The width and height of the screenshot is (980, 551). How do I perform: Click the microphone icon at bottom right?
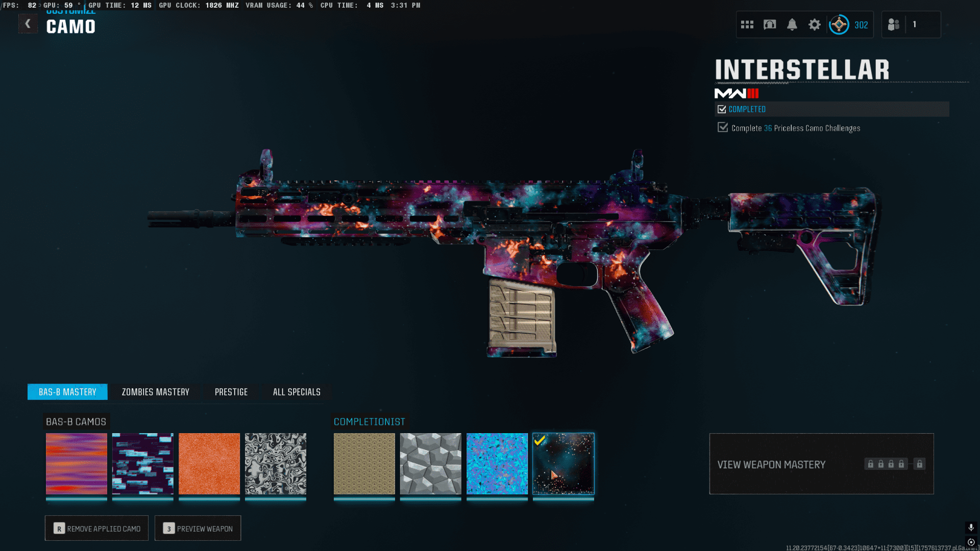[x=971, y=527]
